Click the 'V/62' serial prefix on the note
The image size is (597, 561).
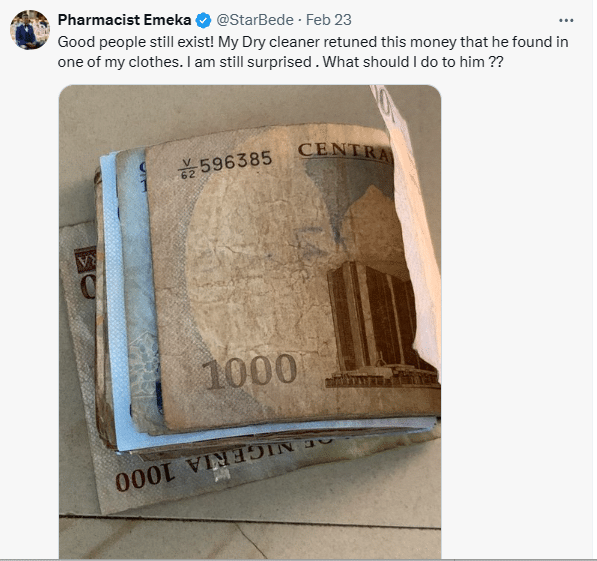click(187, 169)
